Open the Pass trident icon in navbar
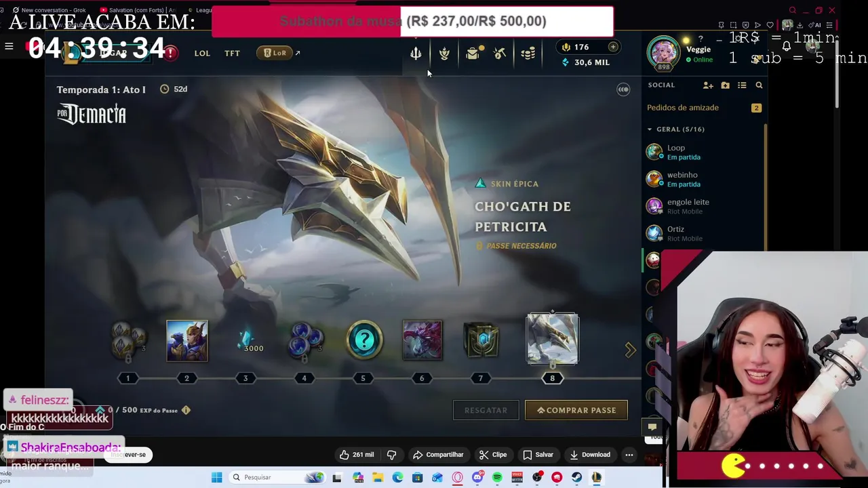The image size is (868, 488). (416, 54)
